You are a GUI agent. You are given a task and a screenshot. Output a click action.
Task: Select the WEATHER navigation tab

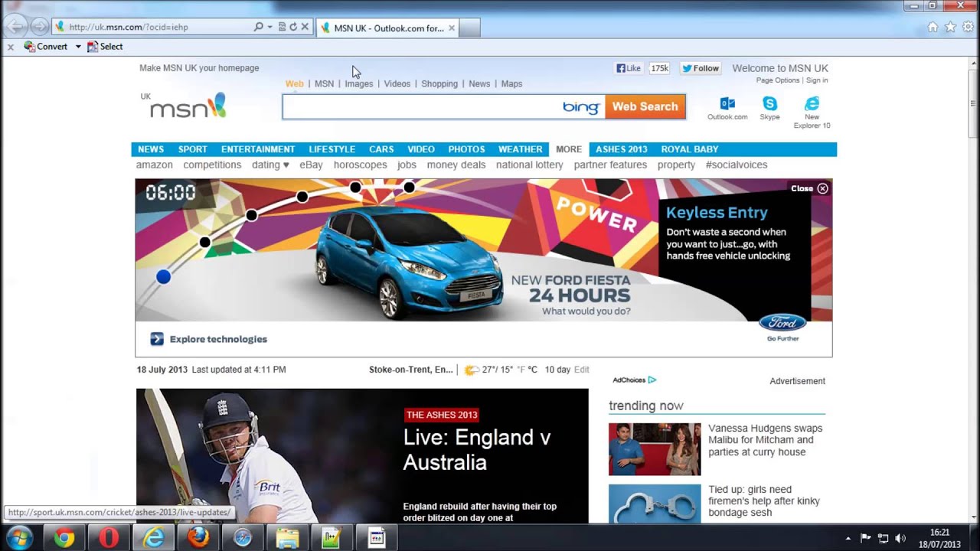click(x=520, y=149)
